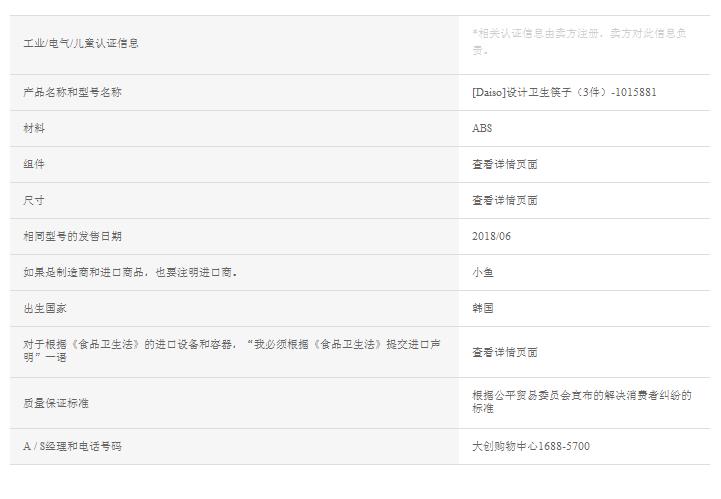The height and width of the screenshot is (499, 721).
Task: Select the 大创购物中心1688-5700 phone number
Action: point(530,446)
